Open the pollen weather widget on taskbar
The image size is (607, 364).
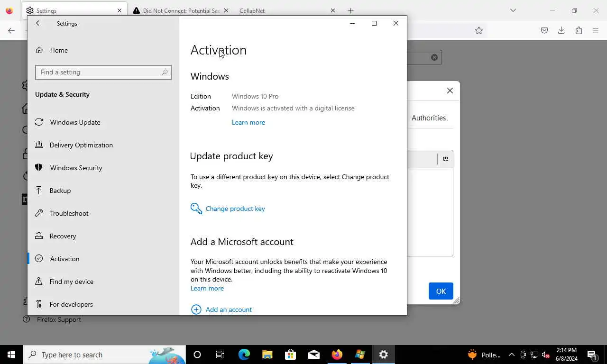(x=484, y=355)
